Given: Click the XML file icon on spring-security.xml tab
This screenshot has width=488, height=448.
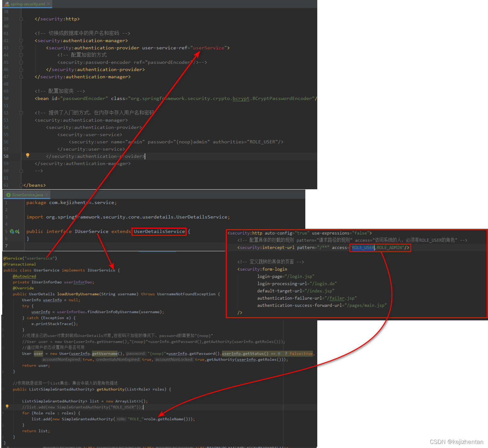Looking at the screenshot, I should 7,4.
